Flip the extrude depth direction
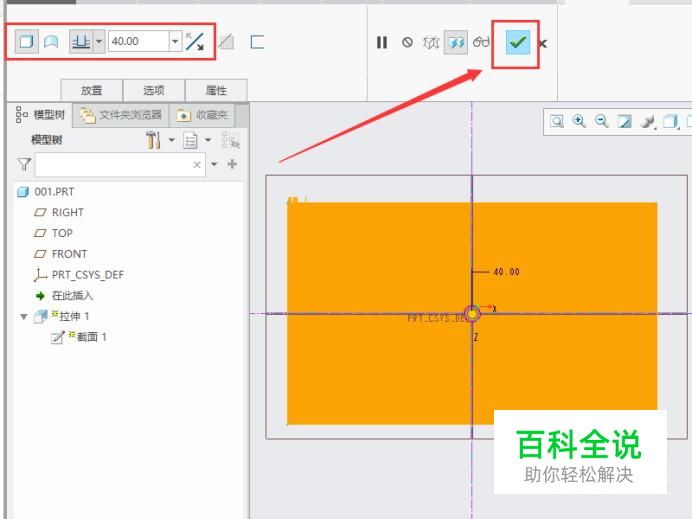Screen dimensions: 692x519 pos(195,42)
